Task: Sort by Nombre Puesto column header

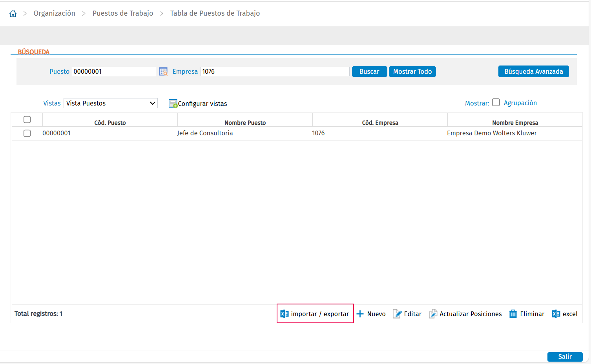Action: (x=245, y=123)
